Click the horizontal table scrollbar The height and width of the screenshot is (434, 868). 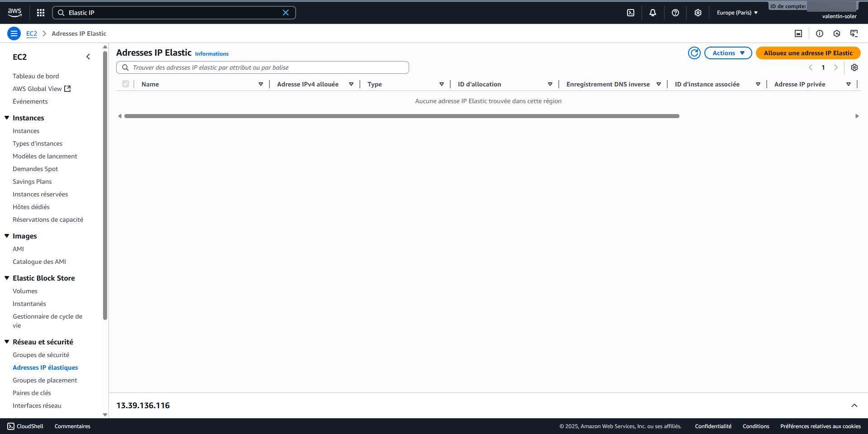(401, 116)
